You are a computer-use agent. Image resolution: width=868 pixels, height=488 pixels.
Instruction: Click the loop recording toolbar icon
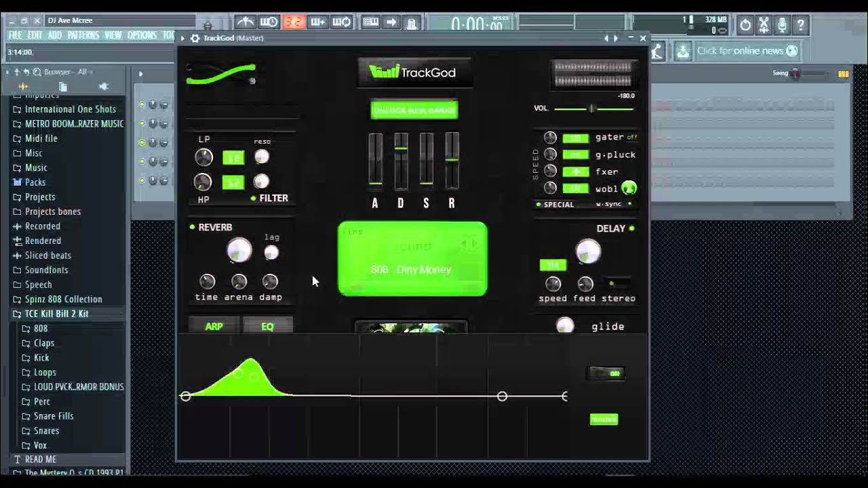[342, 22]
